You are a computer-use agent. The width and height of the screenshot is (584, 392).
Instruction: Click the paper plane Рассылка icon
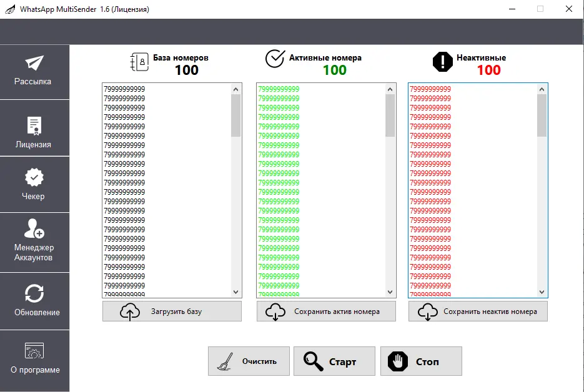click(34, 63)
